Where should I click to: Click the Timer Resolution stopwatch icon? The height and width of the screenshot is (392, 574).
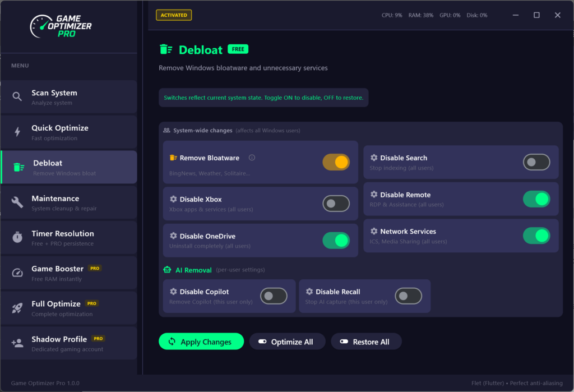click(17, 238)
